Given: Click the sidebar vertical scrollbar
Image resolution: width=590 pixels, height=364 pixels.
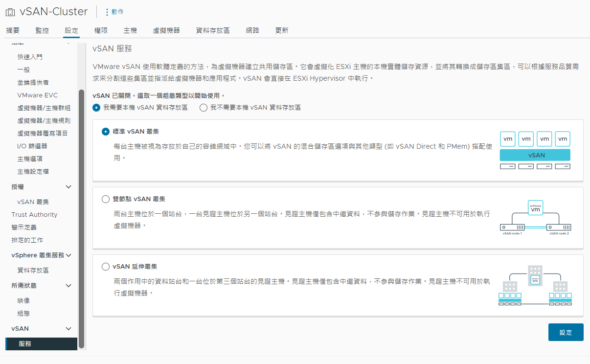Looking at the screenshot, I should (81, 219).
